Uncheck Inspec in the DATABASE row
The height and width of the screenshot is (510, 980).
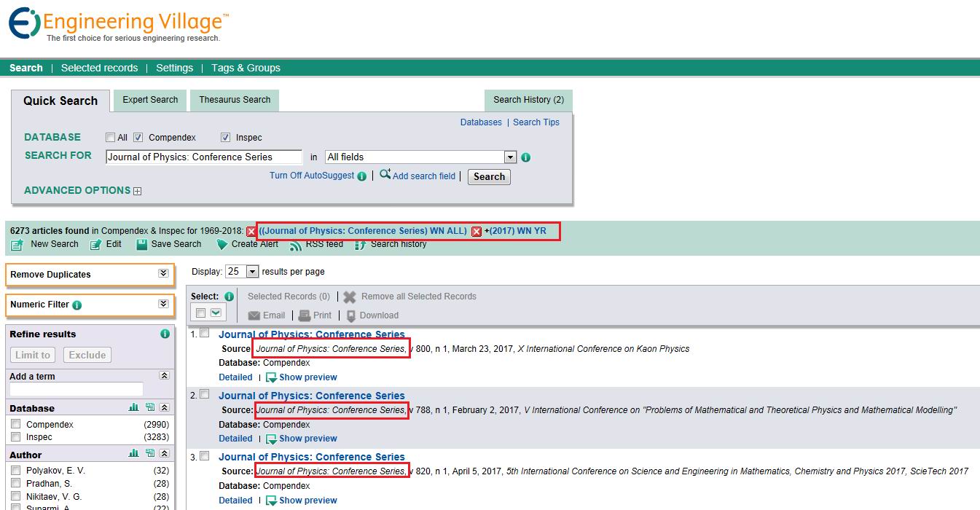click(x=225, y=138)
